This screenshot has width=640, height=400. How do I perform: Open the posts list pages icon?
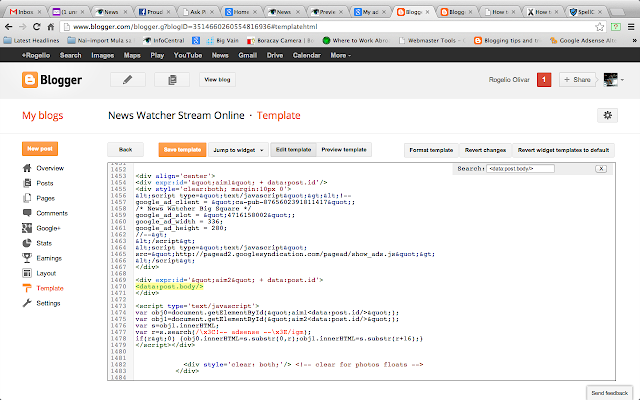172,80
